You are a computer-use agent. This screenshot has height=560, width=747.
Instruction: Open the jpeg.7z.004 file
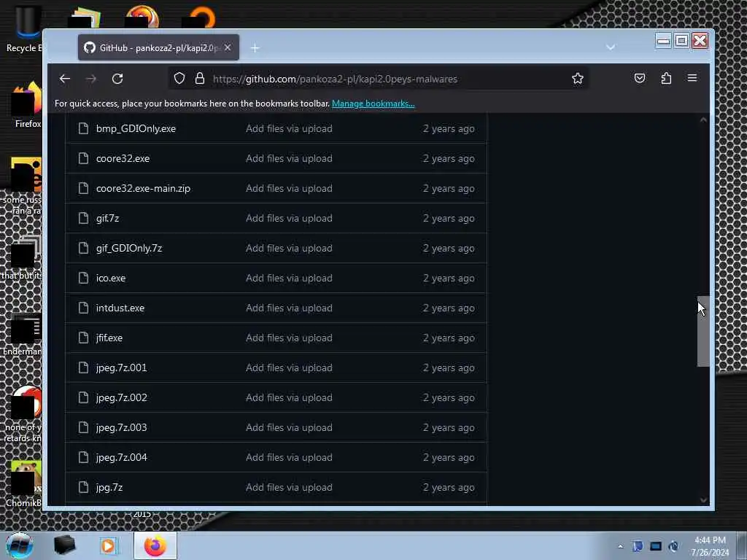122,458
